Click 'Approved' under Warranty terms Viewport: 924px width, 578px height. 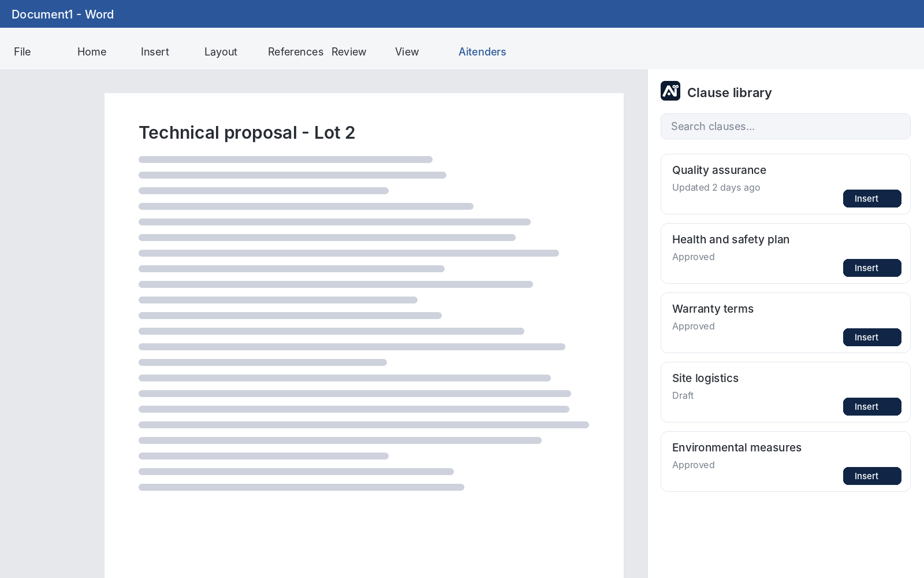pos(693,326)
